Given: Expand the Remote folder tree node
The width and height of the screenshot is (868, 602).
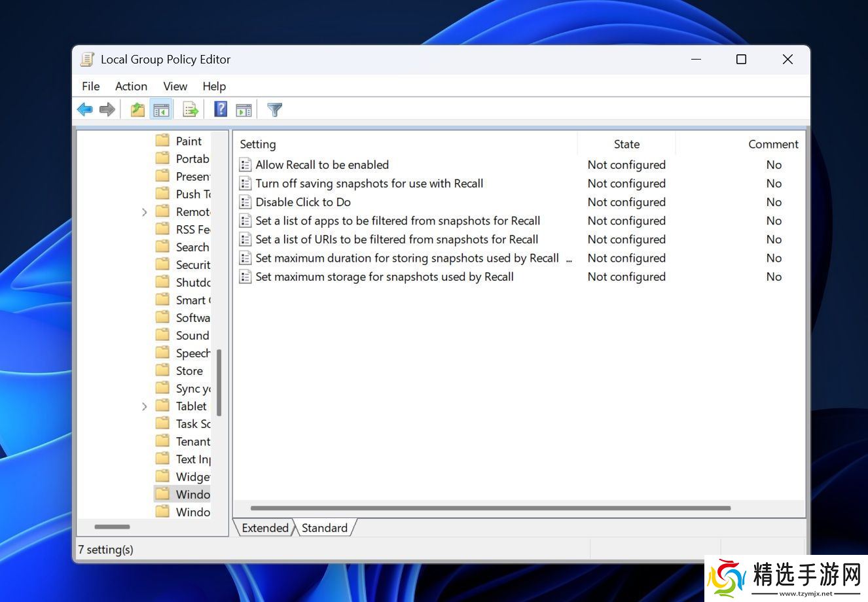Looking at the screenshot, I should (145, 212).
